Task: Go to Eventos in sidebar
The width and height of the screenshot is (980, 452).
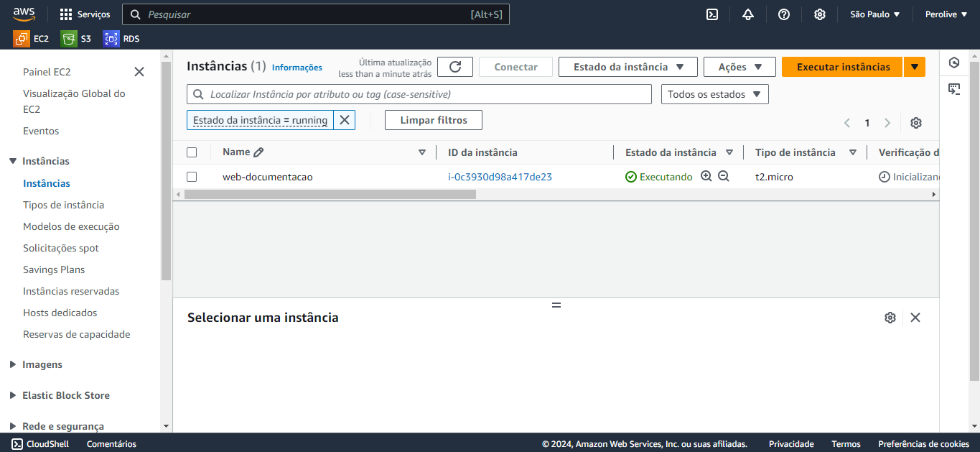Action: 41,131
